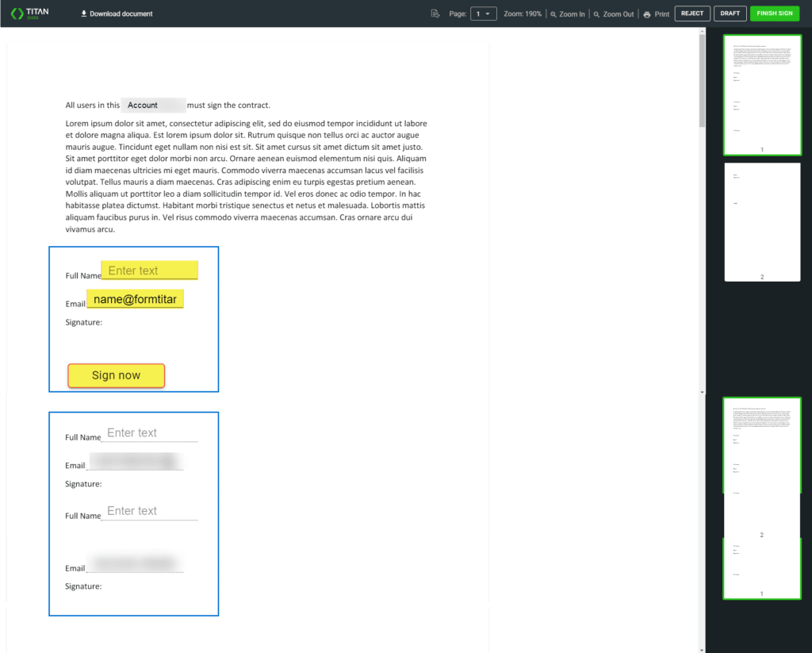This screenshot has width=812, height=653.
Task: Click the highlighted Full Name Enter text field
Action: 149,270
